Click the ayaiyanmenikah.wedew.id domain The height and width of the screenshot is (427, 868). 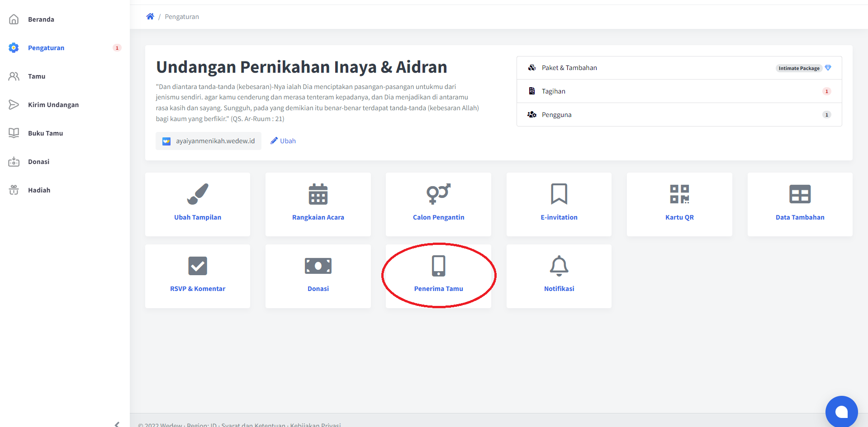coord(215,141)
